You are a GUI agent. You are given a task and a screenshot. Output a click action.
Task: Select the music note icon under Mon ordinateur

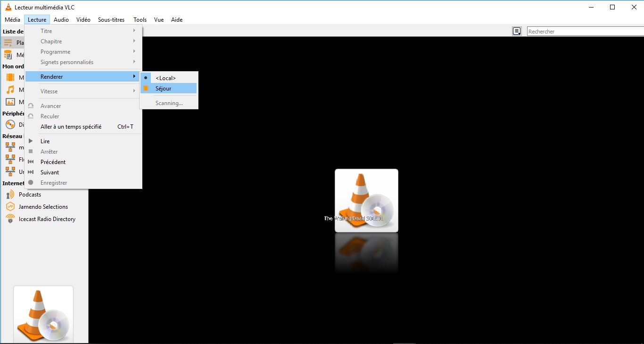11,90
